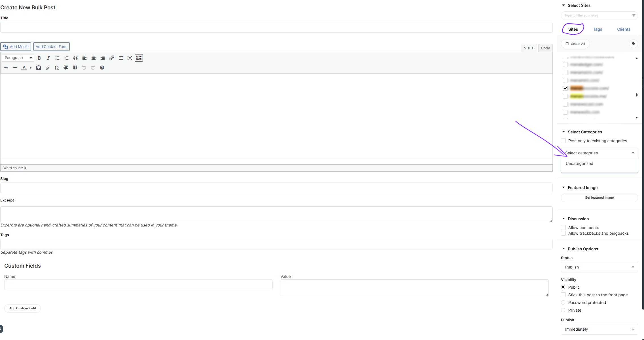Switch to the Clients tab
Viewport: 644px width, 340px height.
[624, 29]
